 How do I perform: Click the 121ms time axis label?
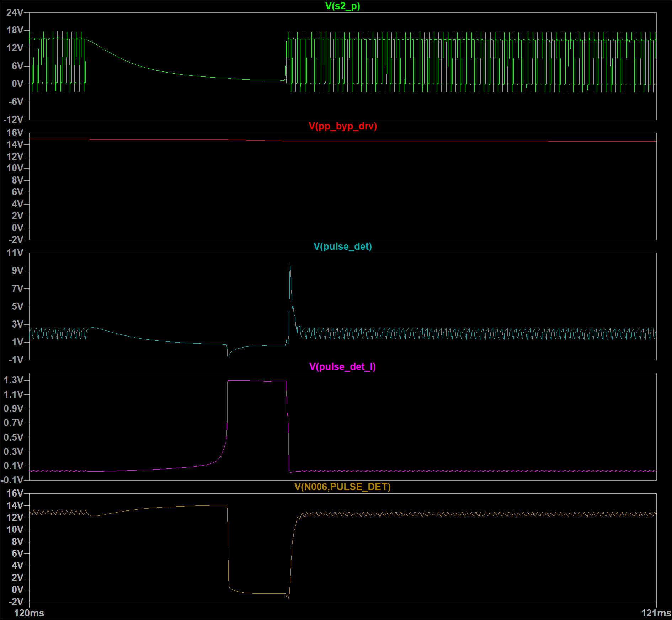[x=656, y=613]
